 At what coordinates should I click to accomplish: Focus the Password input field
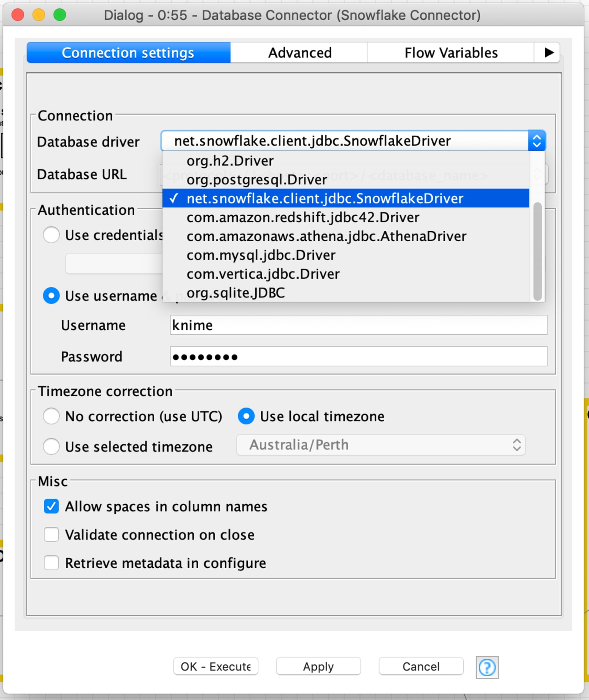point(359,357)
